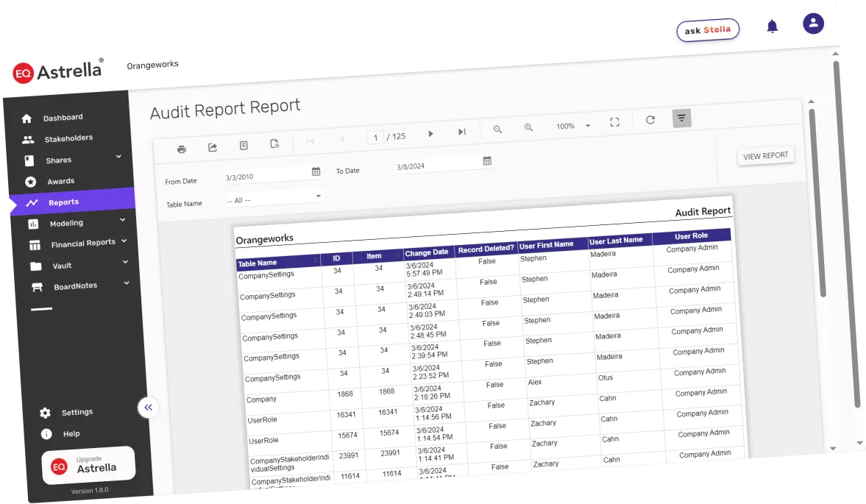Viewport: 866px width, 504px height.
Task: Go to next report page
Action: (x=431, y=133)
